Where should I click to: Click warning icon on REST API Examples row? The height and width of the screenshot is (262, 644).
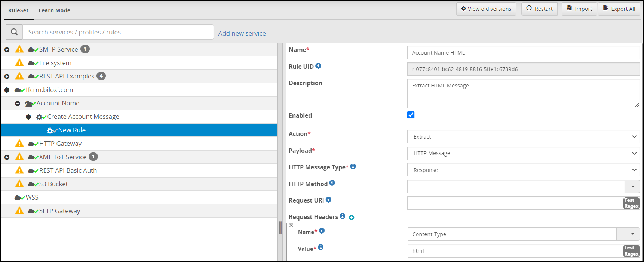(x=19, y=76)
